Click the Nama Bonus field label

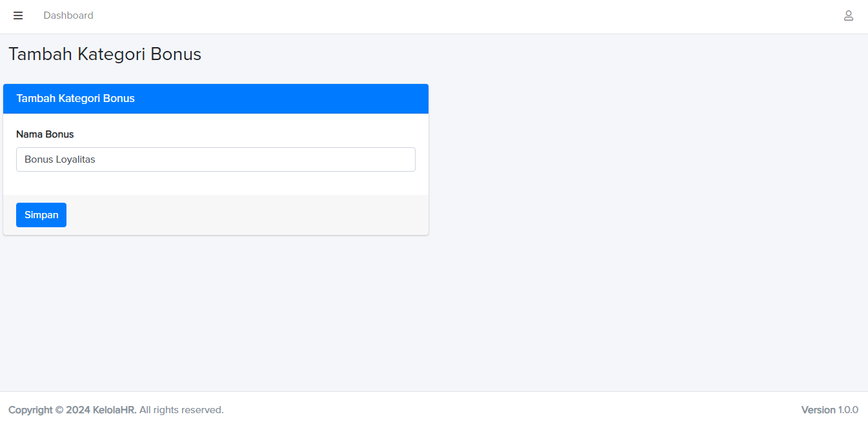pyautogui.click(x=45, y=134)
